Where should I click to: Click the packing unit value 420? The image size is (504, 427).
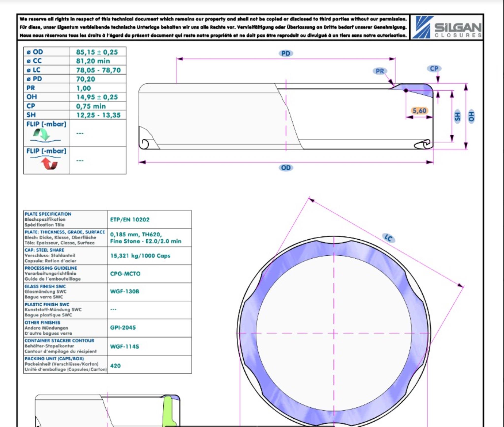115,366
